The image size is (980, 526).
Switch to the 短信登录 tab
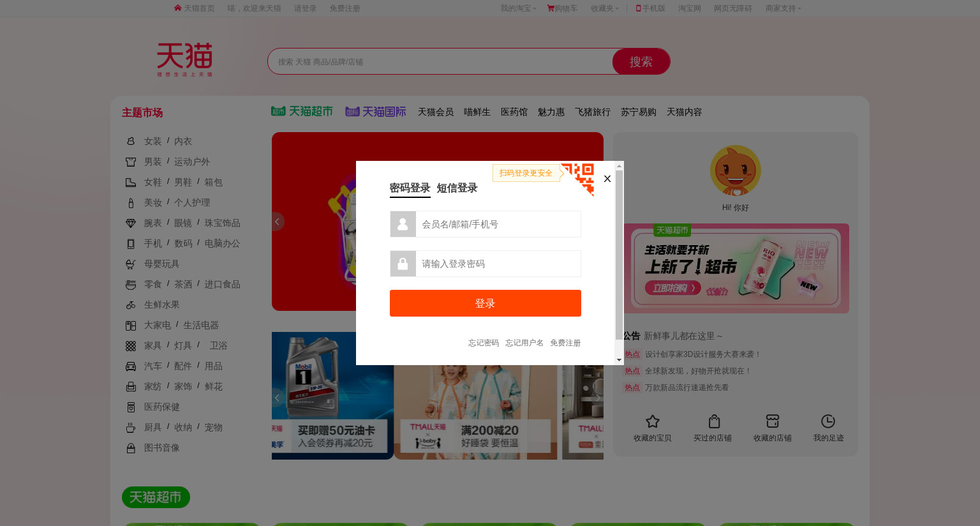(457, 188)
